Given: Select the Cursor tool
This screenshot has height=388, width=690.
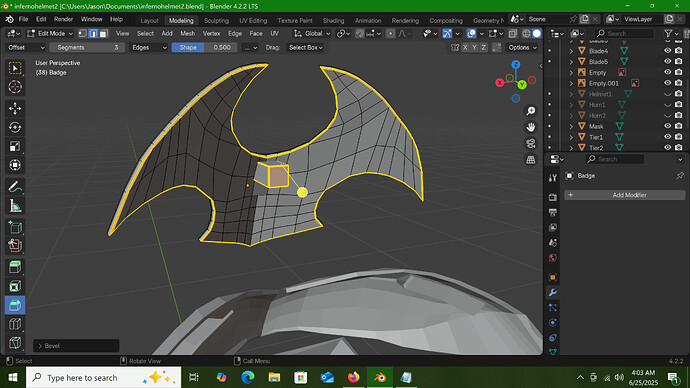Looking at the screenshot, I should point(15,87).
